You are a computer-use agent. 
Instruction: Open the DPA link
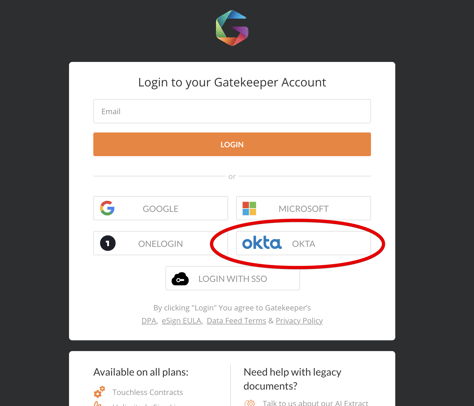tap(149, 321)
